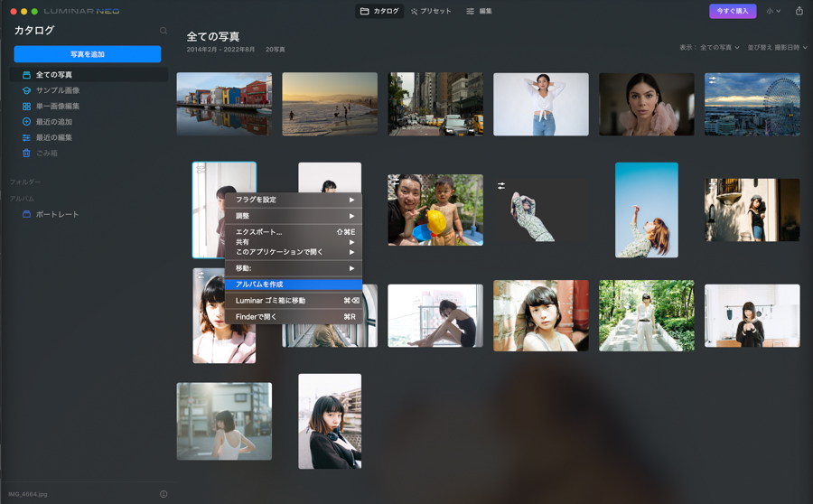The height and width of the screenshot is (504, 813).
Task: Open サンプル画像 in the sidebar
Action: pyautogui.click(x=57, y=90)
